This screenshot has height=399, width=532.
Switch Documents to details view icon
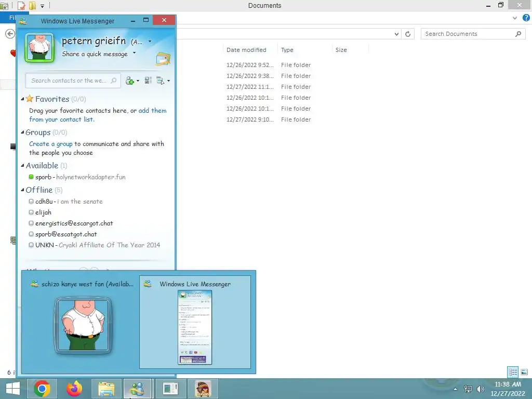click(513, 372)
